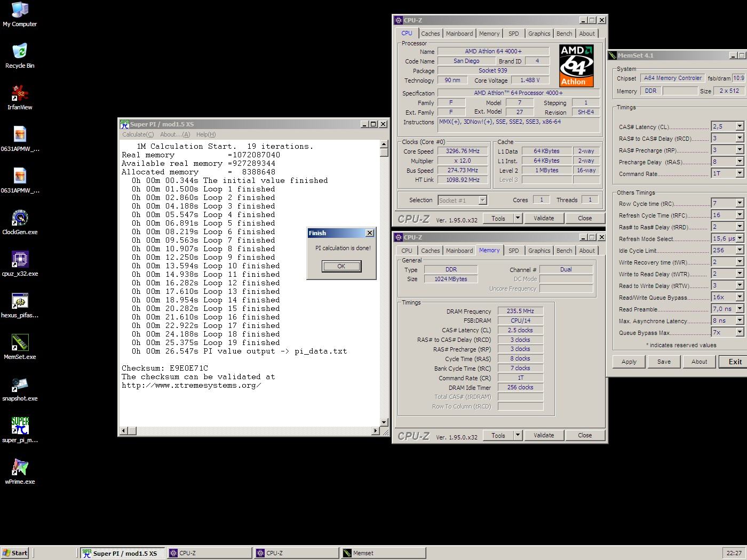747x560 pixels.
Task: Switch to second CPU-Z taskbar button
Action: [x=296, y=553]
